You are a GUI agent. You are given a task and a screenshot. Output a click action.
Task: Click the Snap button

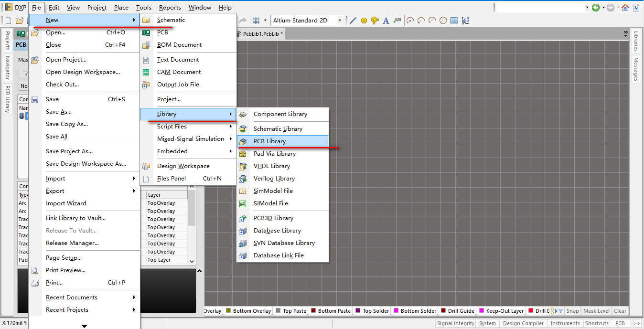(x=572, y=311)
